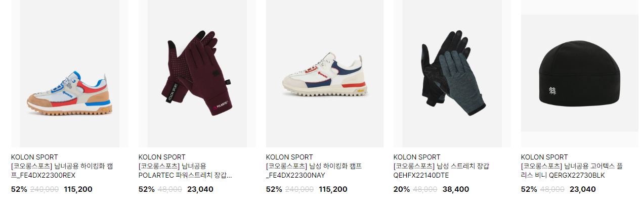
Task: Click the 20% discount label on stretch gloves
Action: pos(402,189)
